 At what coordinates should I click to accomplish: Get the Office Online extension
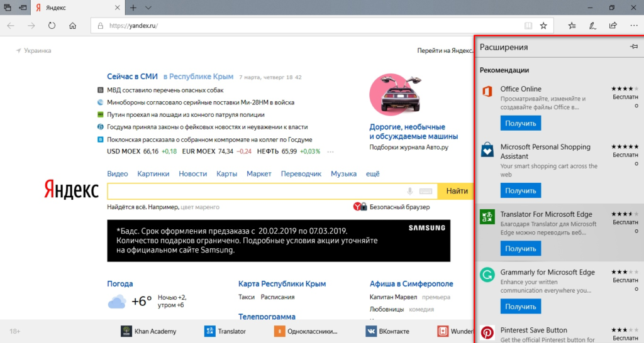coord(520,123)
